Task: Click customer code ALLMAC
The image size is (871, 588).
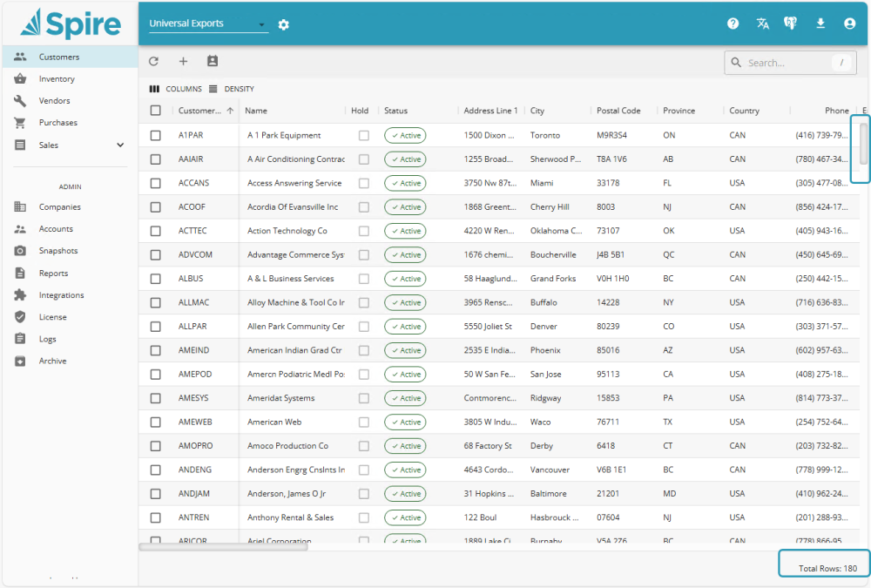Action: (194, 302)
